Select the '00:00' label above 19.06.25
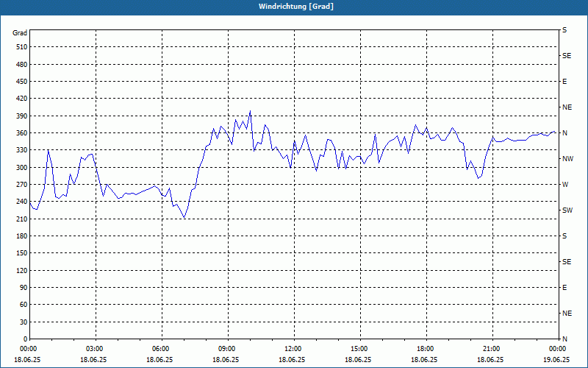Image resolution: width=588 pixels, height=368 pixels. tap(557, 349)
